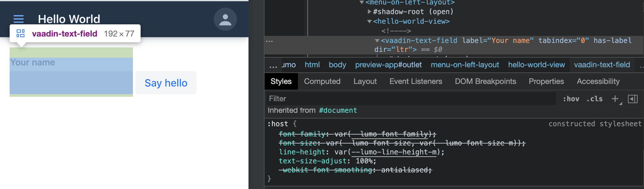Click the label="Your name" attribute
The width and height of the screenshot is (644, 189).
coord(498,41)
